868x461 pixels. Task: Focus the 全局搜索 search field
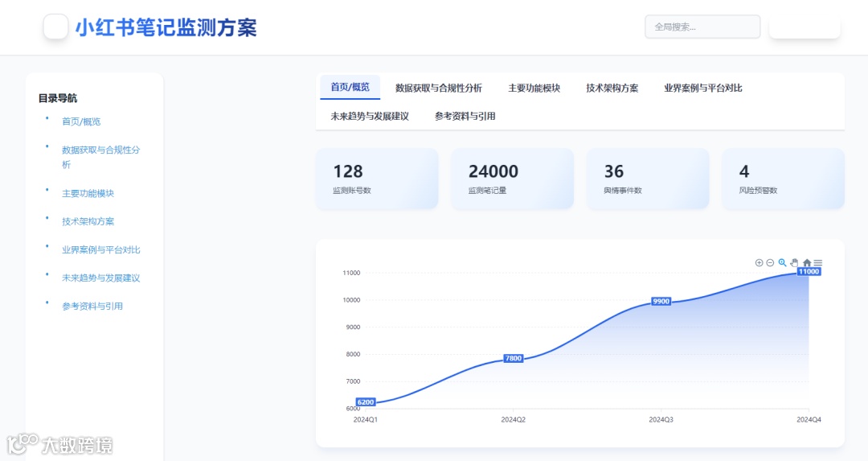[702, 27]
